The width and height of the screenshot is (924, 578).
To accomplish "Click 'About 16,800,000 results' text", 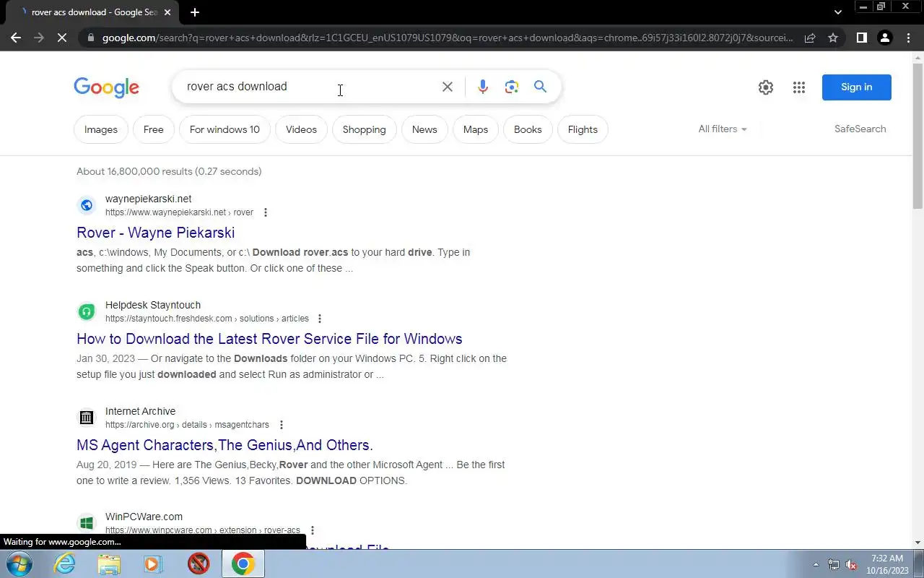I will [x=134, y=171].
